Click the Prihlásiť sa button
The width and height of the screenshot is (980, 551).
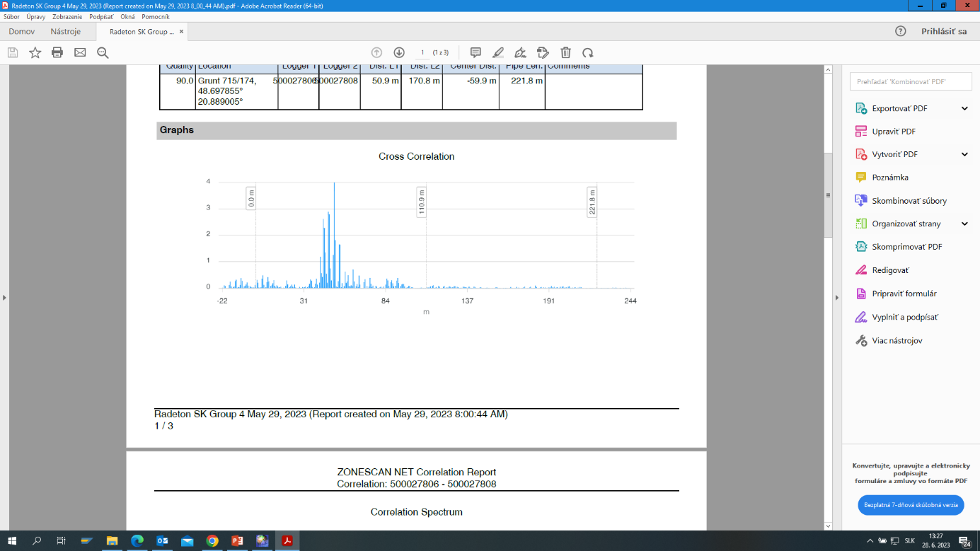point(943,31)
